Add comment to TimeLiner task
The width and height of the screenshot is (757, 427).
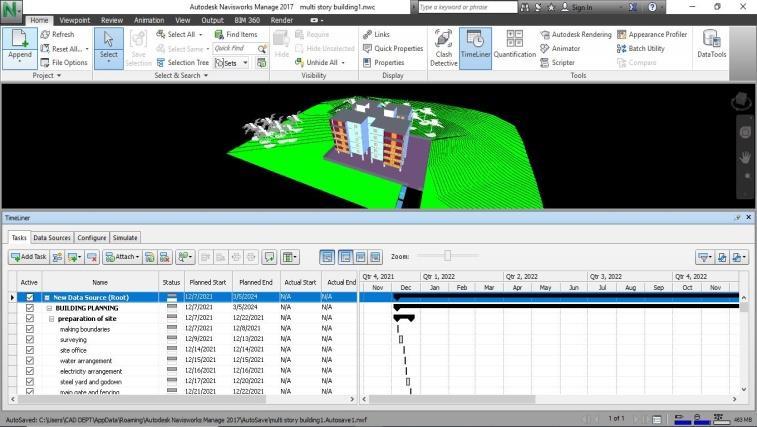(269, 257)
